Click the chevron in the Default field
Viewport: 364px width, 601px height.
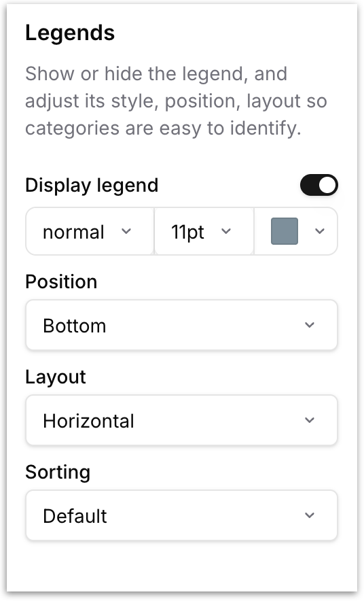pos(310,515)
